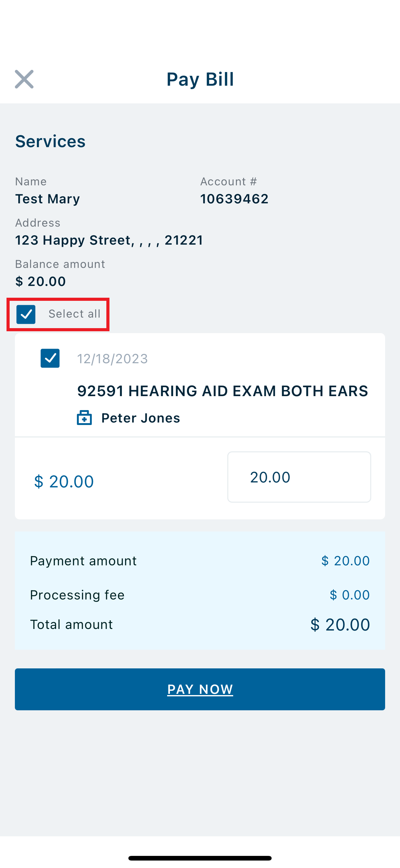Tap the patient name Test Mary

click(x=47, y=199)
